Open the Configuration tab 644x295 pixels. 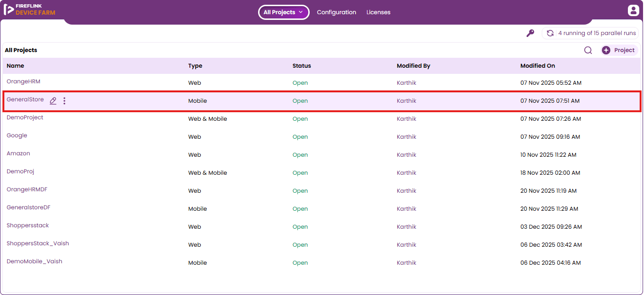click(336, 12)
